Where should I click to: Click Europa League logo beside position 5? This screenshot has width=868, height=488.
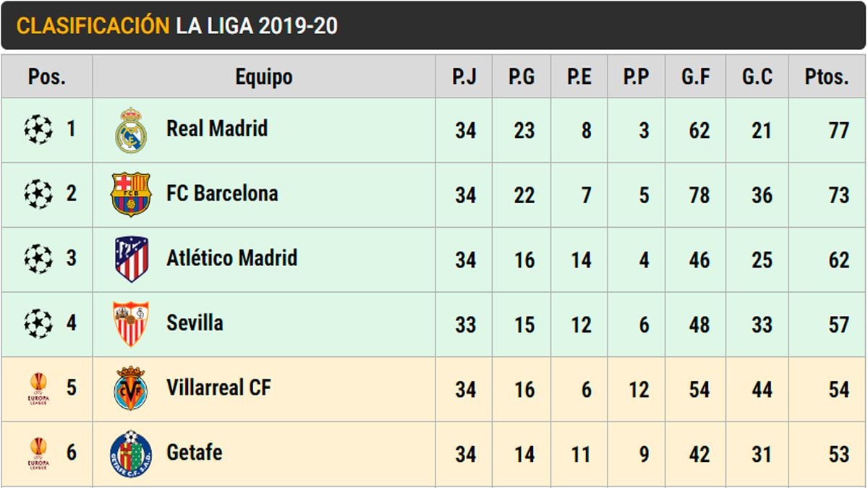click(38, 389)
